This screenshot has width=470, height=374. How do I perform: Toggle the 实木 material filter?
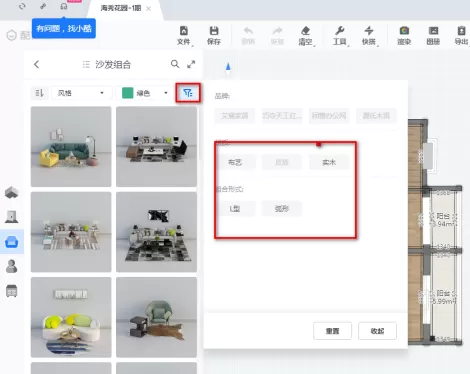(x=329, y=162)
